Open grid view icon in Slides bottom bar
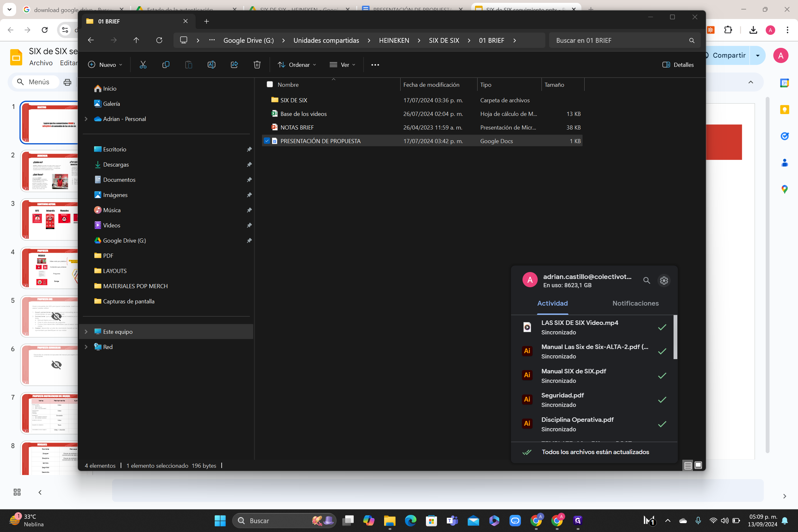This screenshot has width=798, height=532. tap(17, 492)
